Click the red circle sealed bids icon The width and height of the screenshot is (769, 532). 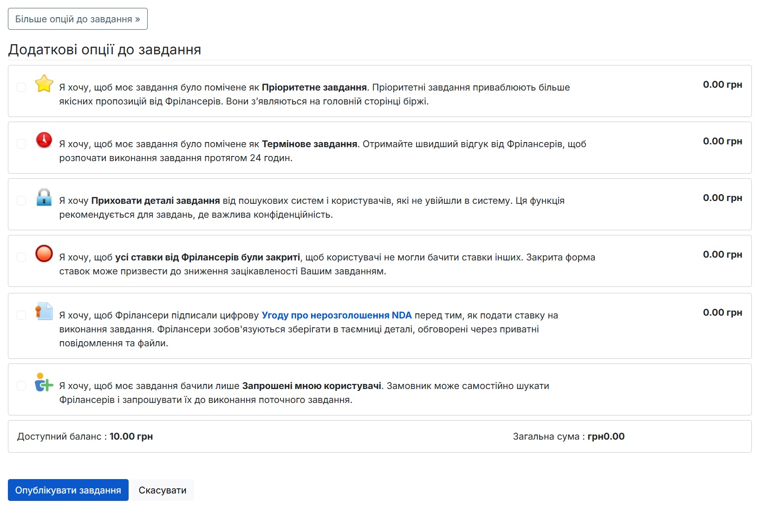click(x=44, y=253)
